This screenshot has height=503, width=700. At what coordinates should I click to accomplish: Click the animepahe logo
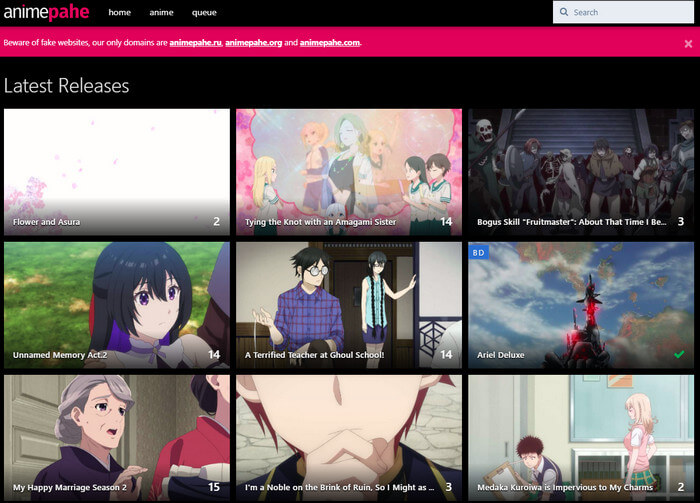[x=46, y=12]
